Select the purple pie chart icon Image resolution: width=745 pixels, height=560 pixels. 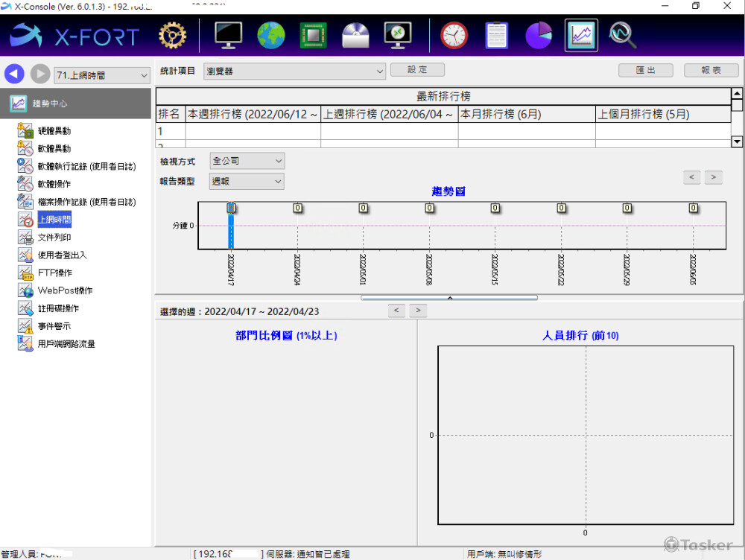539,35
